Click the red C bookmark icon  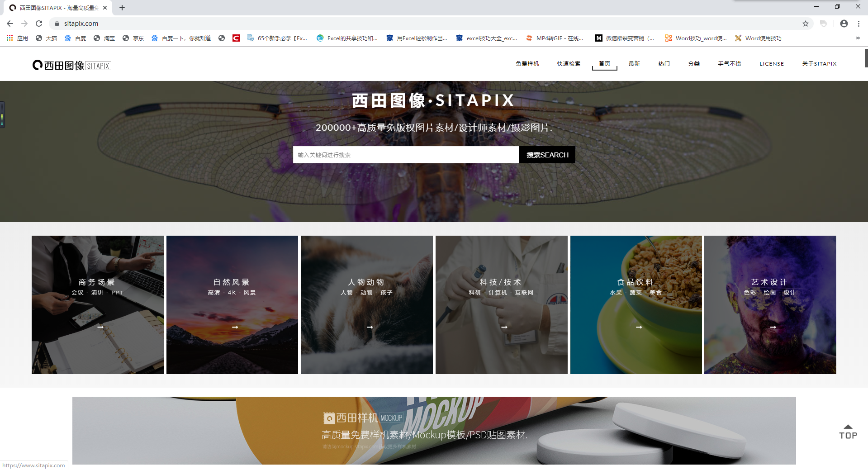point(236,38)
